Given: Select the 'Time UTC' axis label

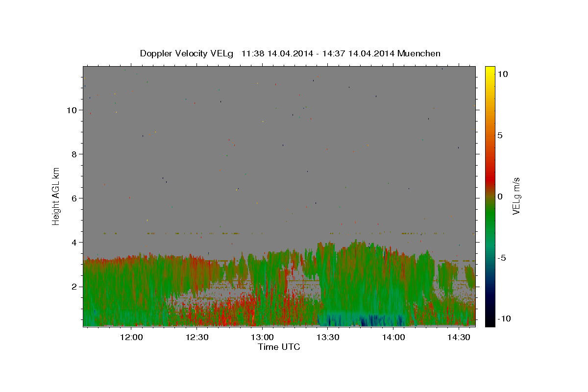Looking at the screenshot, I should [279, 347].
